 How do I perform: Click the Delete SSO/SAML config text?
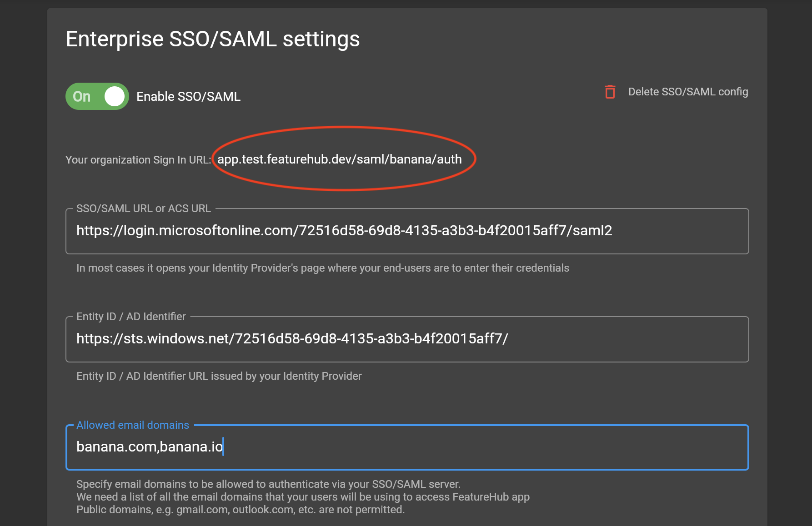(688, 92)
